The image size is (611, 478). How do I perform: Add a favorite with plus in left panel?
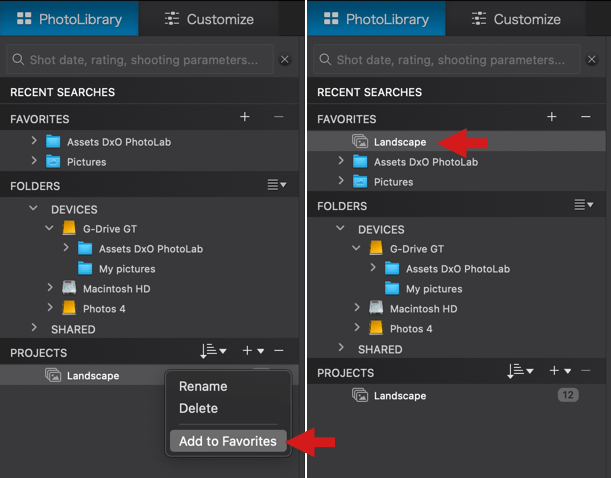(x=245, y=117)
